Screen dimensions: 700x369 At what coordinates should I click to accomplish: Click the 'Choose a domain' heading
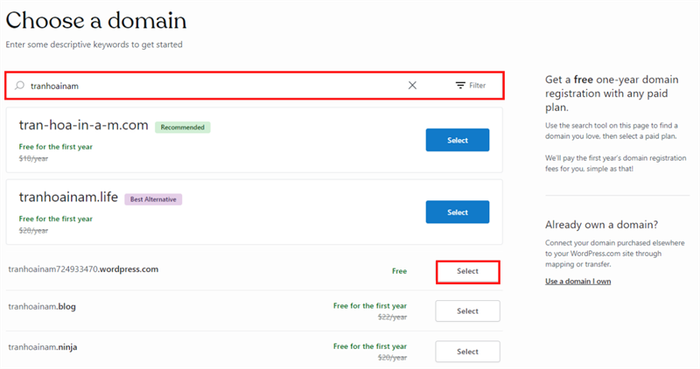[x=96, y=21]
